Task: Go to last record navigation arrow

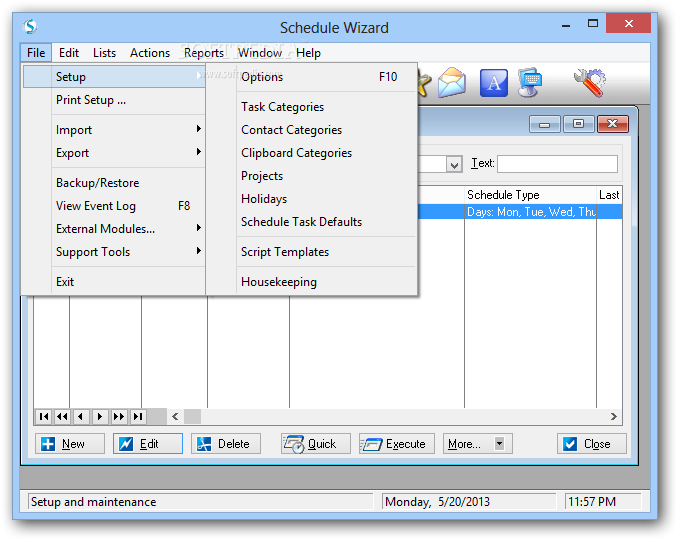Action: pyautogui.click(x=138, y=417)
